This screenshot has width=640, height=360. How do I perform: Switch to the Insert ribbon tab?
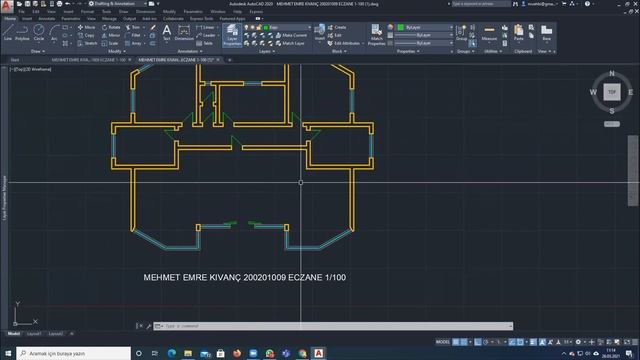(27, 19)
